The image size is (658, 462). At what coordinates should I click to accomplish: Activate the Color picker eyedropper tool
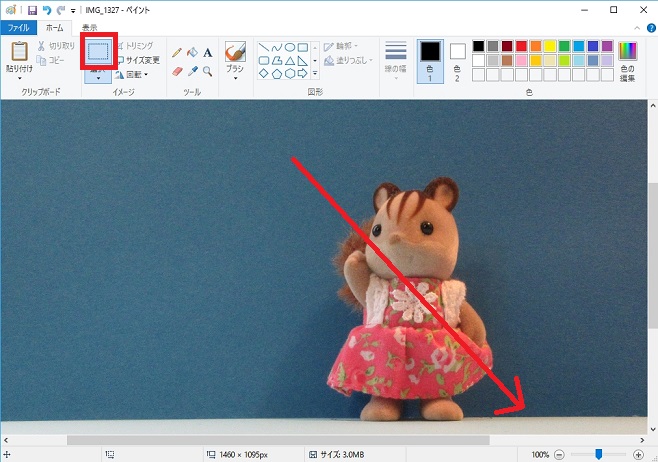click(192, 71)
